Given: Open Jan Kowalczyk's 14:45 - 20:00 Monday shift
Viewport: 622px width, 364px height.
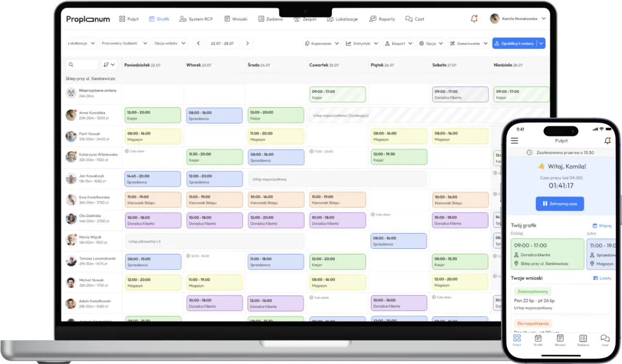Looking at the screenshot, I should point(153,179).
